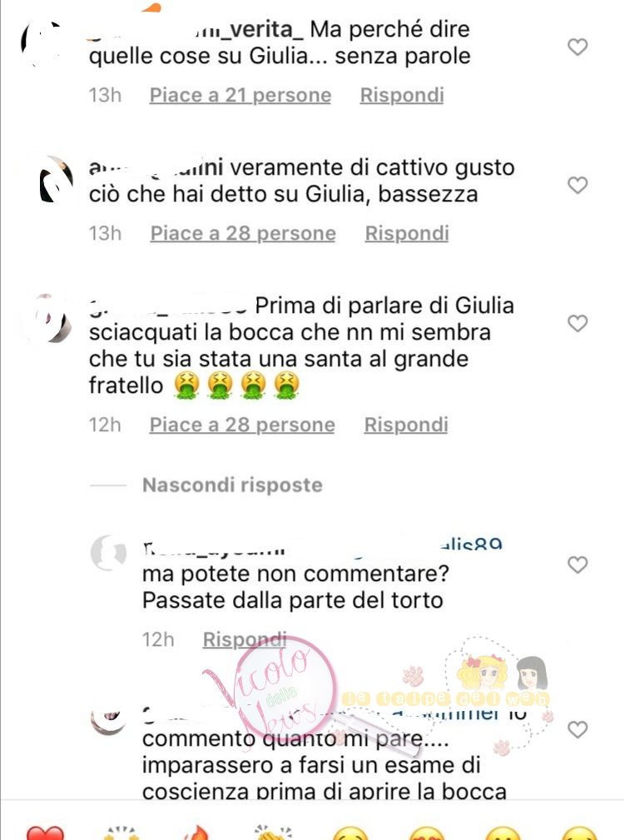Image resolution: width=624 pixels, height=840 pixels.
Task: Like the "Prima di parlare di Giulia" comment
Action: coord(577,324)
